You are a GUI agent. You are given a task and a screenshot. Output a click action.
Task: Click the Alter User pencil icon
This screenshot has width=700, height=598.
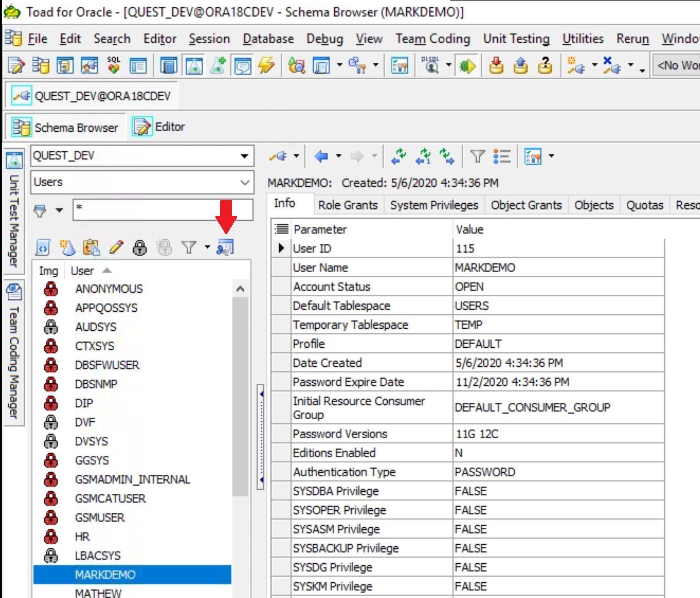[116, 247]
